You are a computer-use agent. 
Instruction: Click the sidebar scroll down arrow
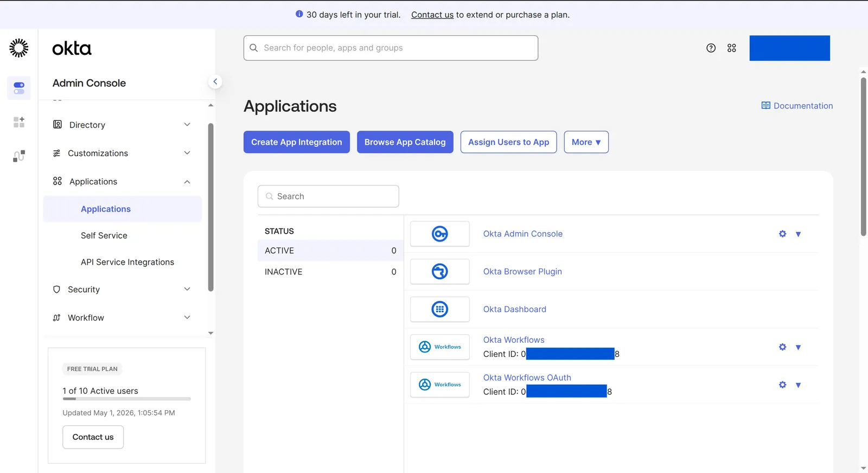tap(211, 333)
